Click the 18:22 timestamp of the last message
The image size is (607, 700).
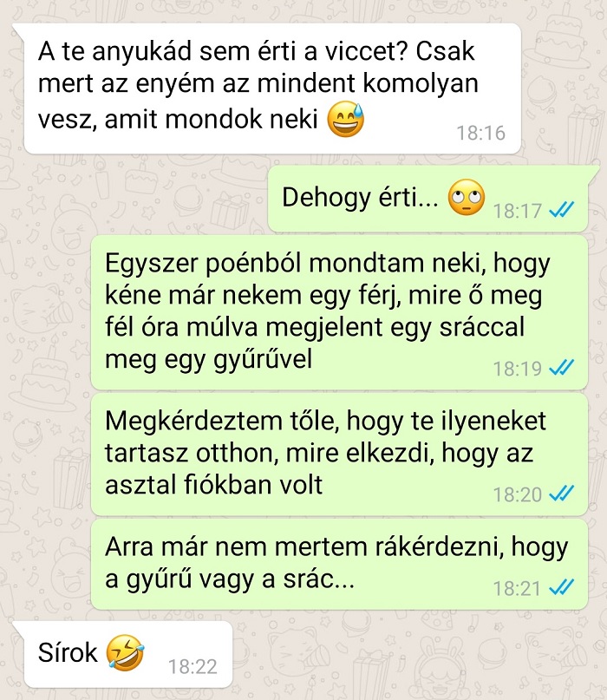pos(193,667)
